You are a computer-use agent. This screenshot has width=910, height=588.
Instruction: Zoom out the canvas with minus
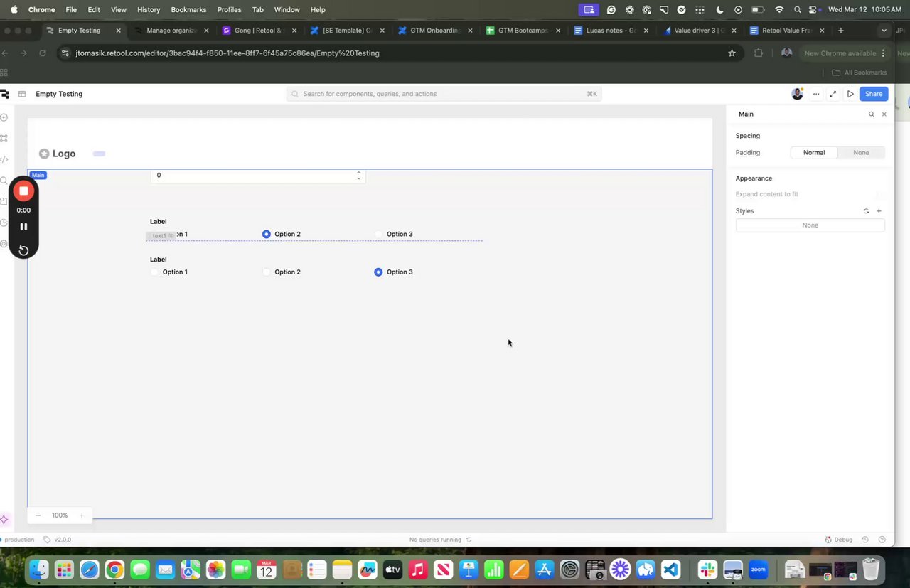coord(38,515)
